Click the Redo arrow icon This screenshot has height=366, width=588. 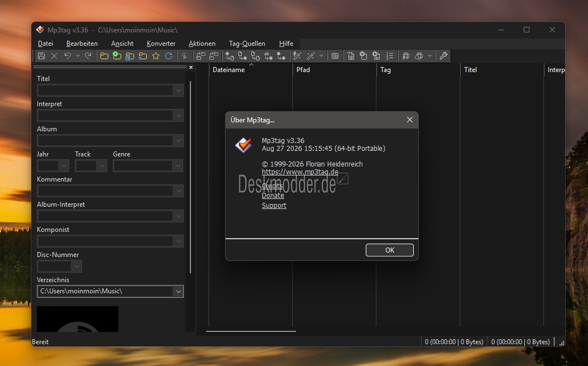(88, 56)
